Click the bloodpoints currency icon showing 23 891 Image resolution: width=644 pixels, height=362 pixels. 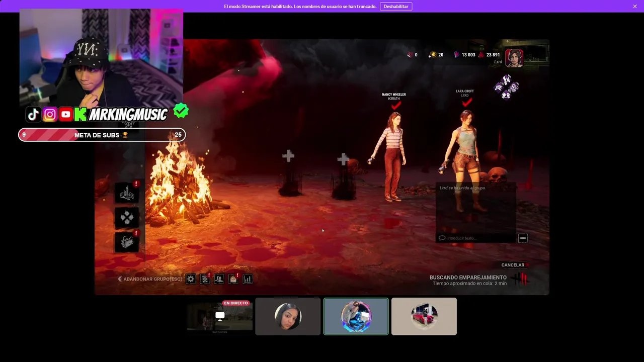(481, 55)
